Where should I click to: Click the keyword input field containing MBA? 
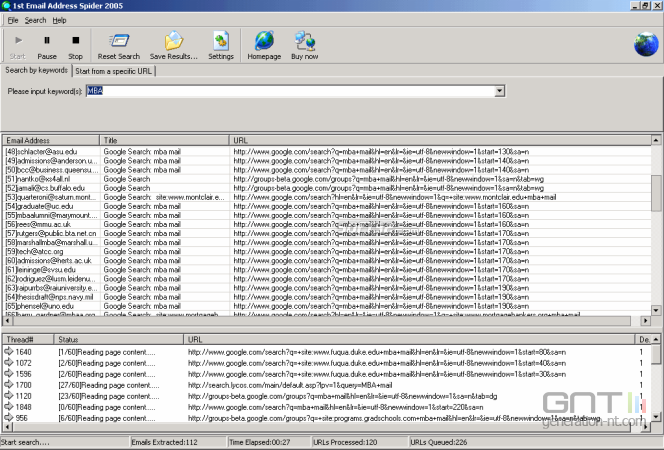coord(290,91)
